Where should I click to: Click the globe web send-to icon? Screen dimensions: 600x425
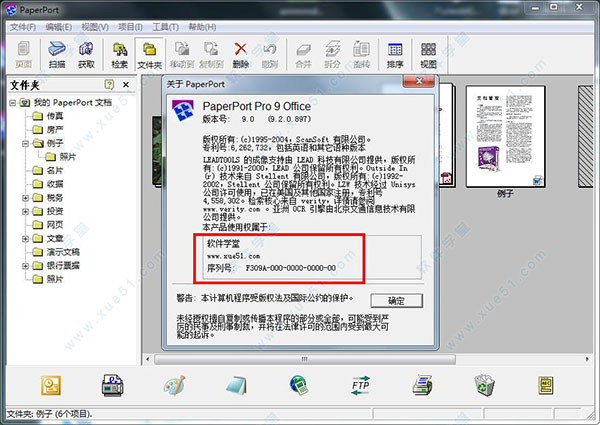pyautogui.click(x=298, y=385)
